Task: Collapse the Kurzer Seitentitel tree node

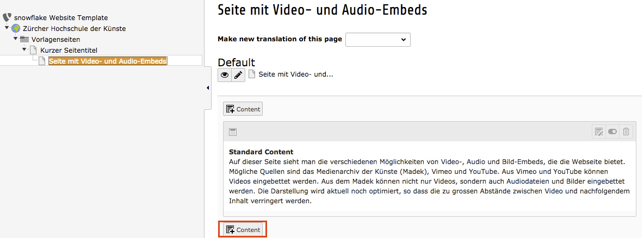Action: coord(24,49)
